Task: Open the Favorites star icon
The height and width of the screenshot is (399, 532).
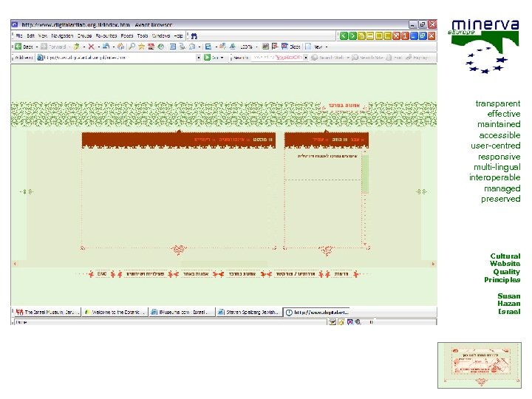Action: pos(141,47)
